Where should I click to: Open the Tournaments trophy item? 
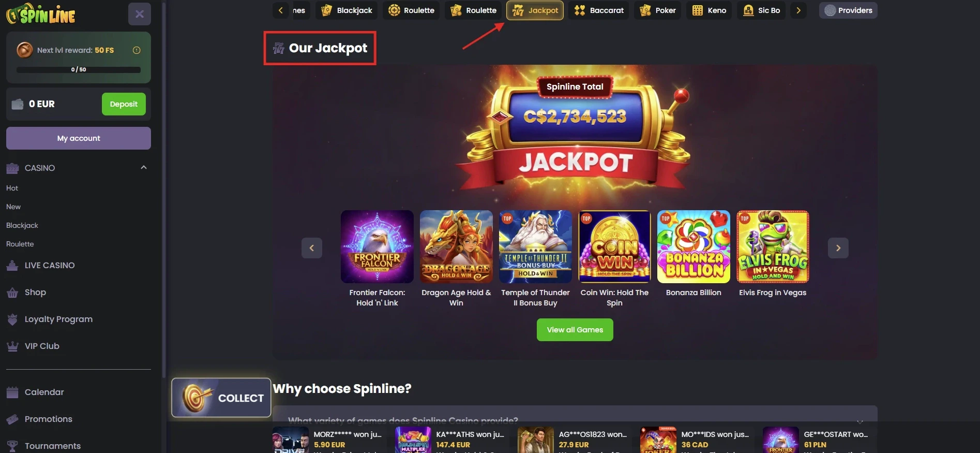pyautogui.click(x=52, y=446)
